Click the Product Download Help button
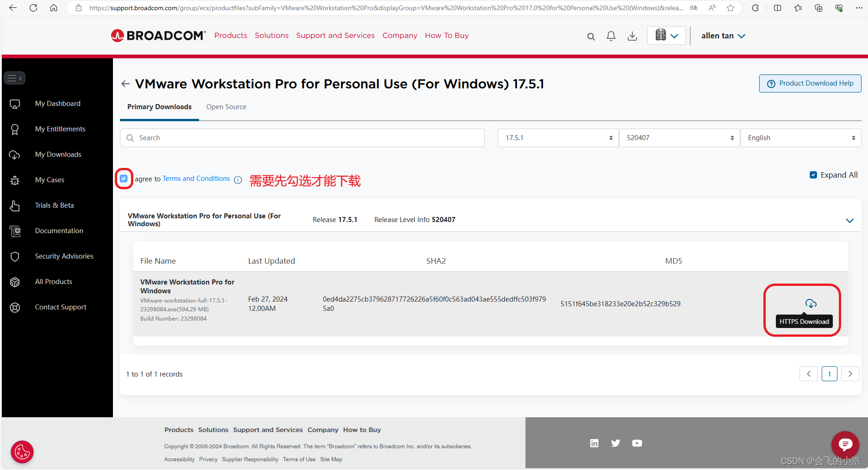The width and height of the screenshot is (868, 470). point(810,83)
